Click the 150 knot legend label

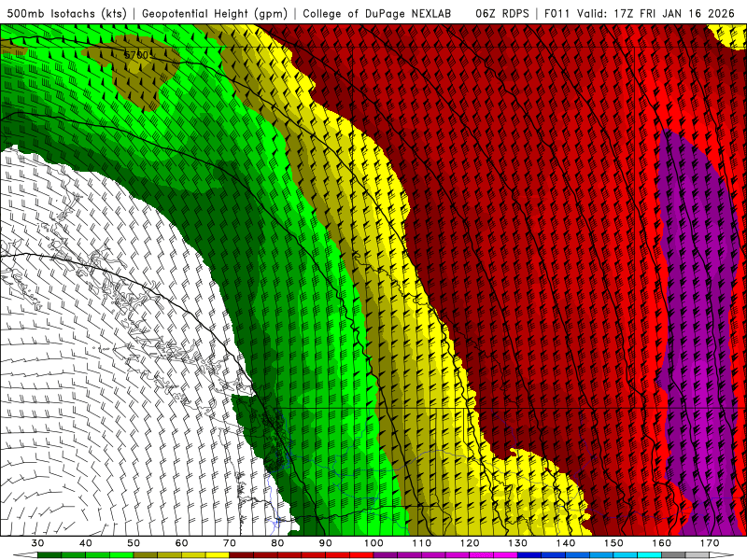613,543
